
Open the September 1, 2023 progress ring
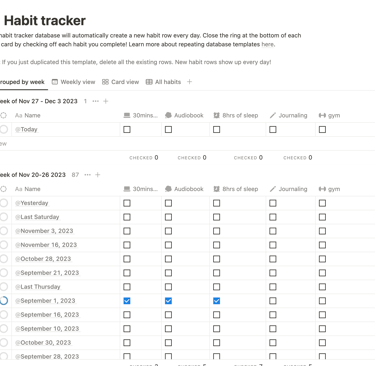[x=4, y=301]
